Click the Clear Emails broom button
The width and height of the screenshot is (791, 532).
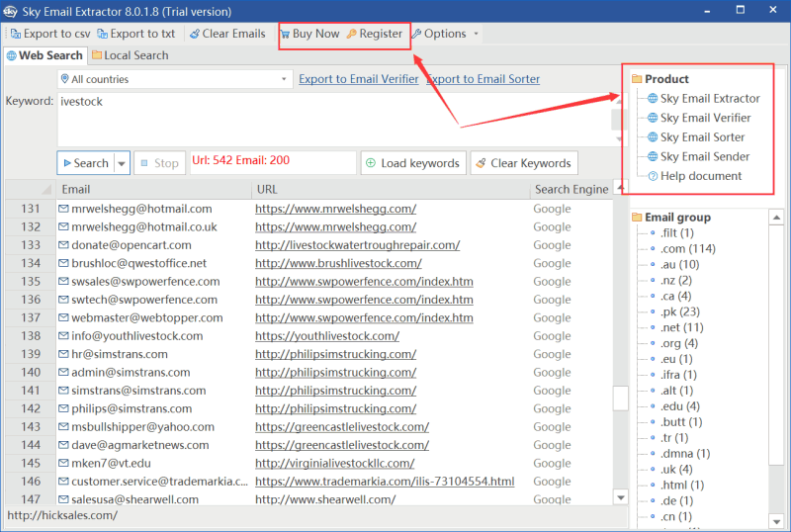pyautogui.click(x=227, y=34)
